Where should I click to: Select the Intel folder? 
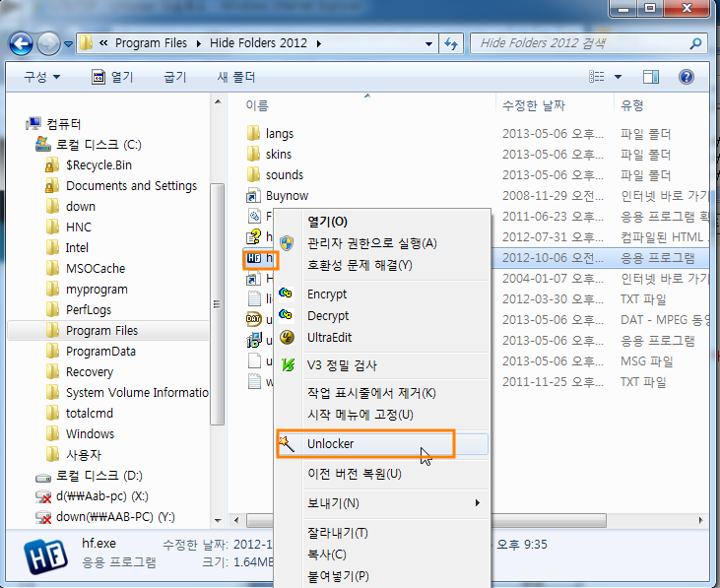(x=67, y=248)
